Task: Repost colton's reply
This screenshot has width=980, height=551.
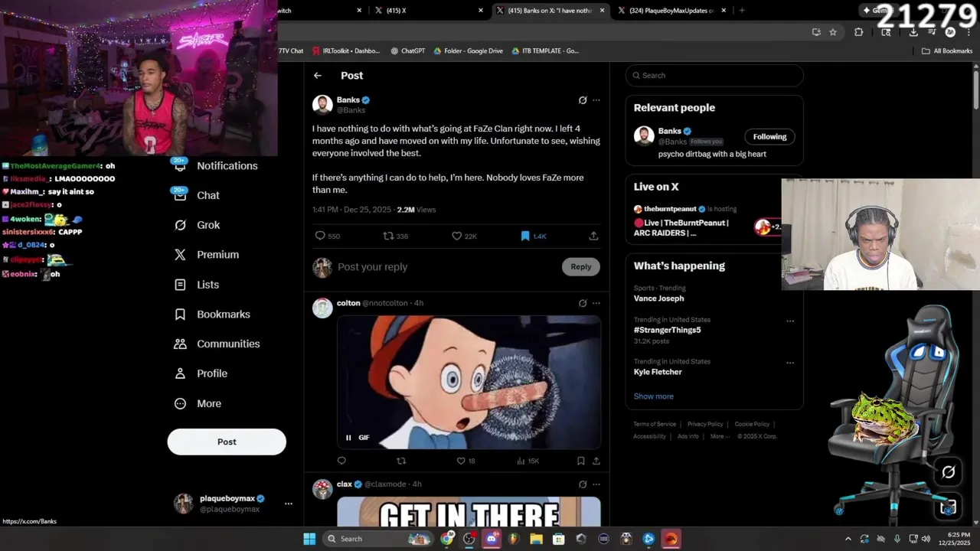Action: pos(401,461)
